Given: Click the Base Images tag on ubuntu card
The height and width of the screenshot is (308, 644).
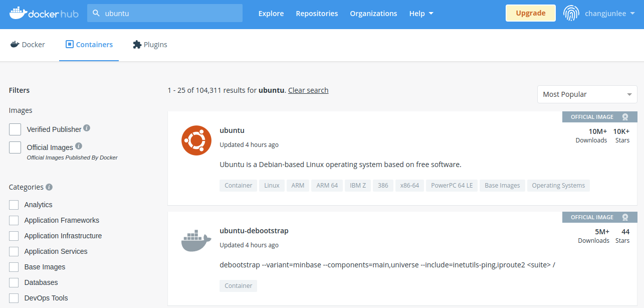Looking at the screenshot, I should (502, 186).
